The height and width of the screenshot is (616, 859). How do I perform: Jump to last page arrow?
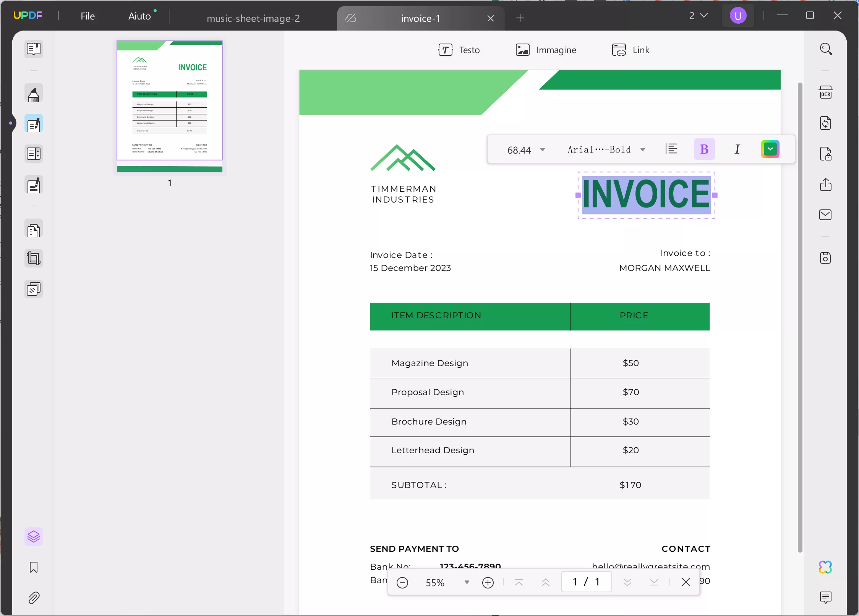click(654, 582)
